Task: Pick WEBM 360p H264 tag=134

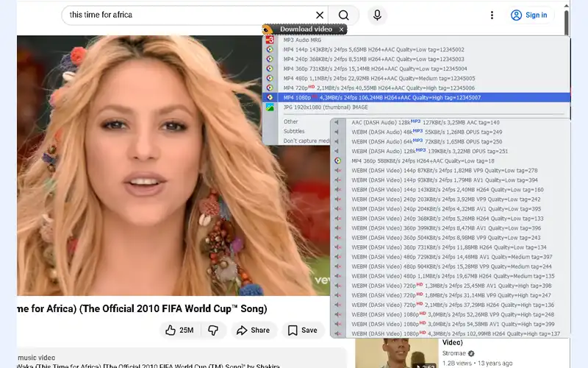Action: click(451, 247)
